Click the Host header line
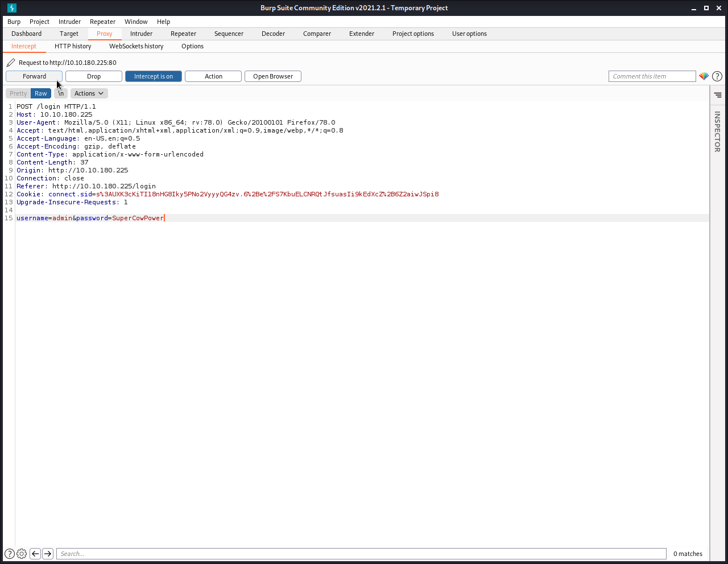Image resolution: width=728 pixels, height=564 pixels. [x=55, y=114]
